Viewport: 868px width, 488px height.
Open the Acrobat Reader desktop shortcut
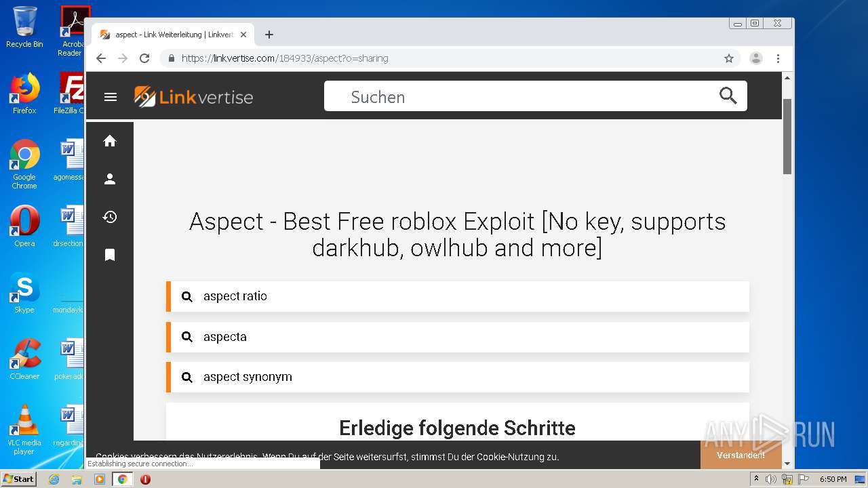[x=71, y=31]
